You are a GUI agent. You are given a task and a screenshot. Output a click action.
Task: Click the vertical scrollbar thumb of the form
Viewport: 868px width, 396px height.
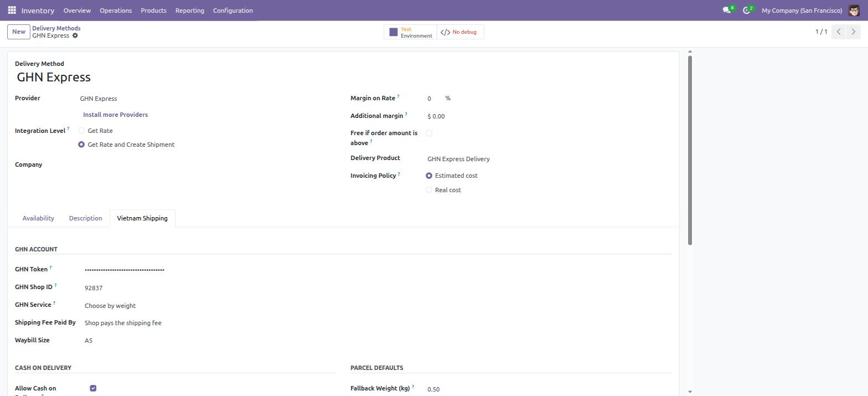(x=690, y=150)
